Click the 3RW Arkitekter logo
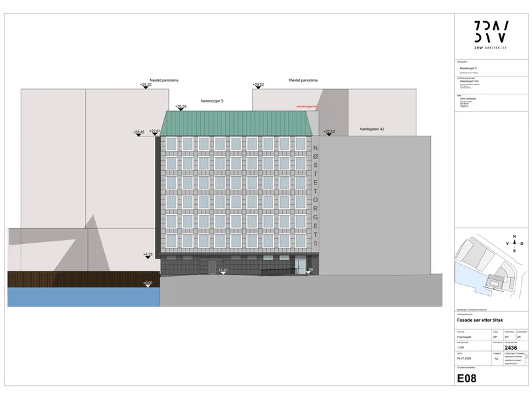 [491, 35]
